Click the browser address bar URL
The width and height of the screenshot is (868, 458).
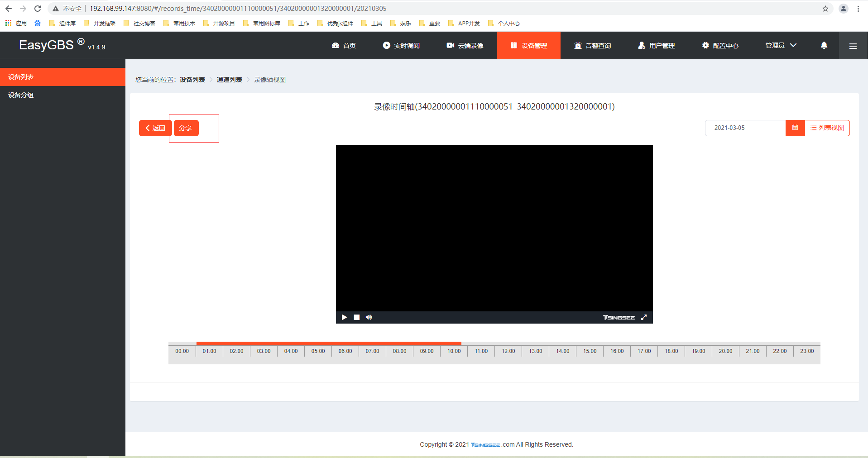(x=238, y=9)
